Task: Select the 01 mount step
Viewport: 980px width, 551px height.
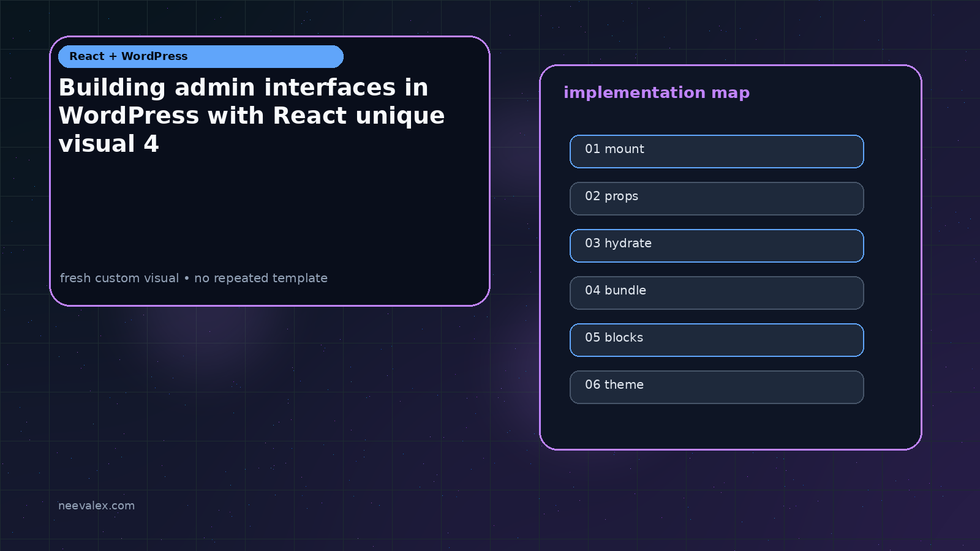Action: pos(717,151)
